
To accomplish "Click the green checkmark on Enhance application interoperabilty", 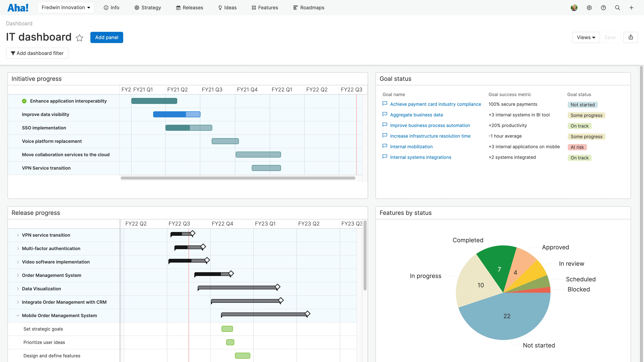I will click(x=24, y=101).
